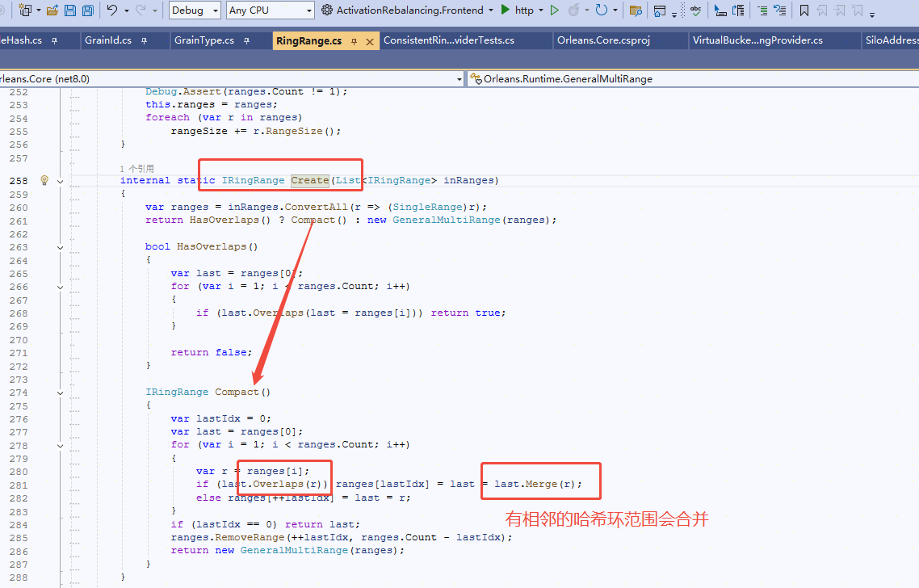This screenshot has height=588, width=919.
Task: Click 'return false;' on line 271
Action: point(212,352)
